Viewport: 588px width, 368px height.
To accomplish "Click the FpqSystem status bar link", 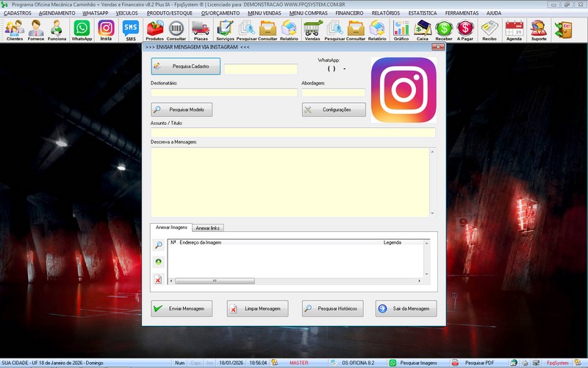I will tap(557, 363).
